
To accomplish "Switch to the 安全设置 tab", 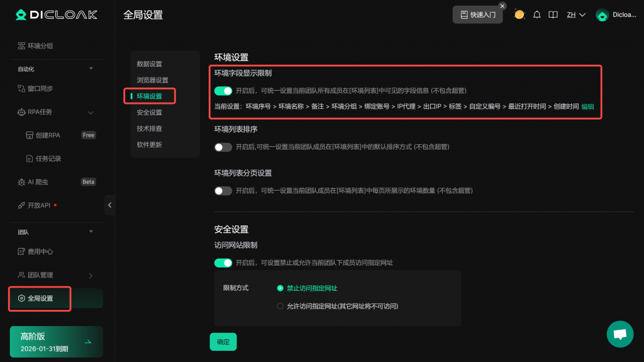I will (150, 113).
